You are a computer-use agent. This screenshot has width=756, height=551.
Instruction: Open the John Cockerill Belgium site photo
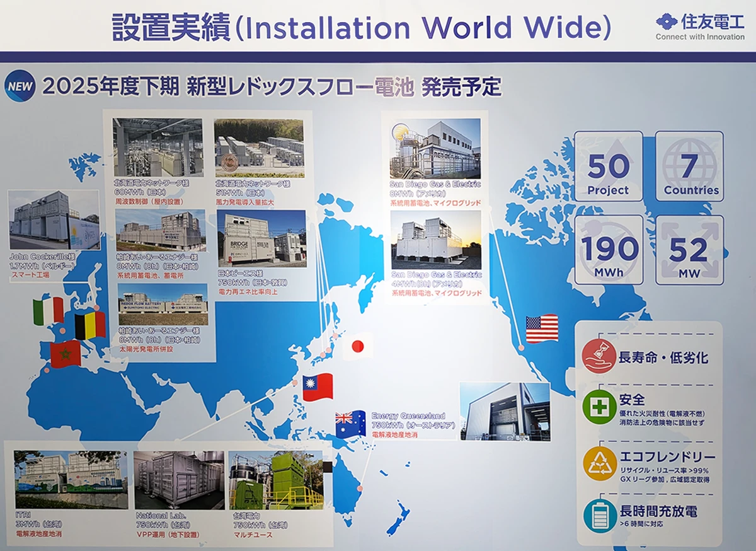[54, 221]
